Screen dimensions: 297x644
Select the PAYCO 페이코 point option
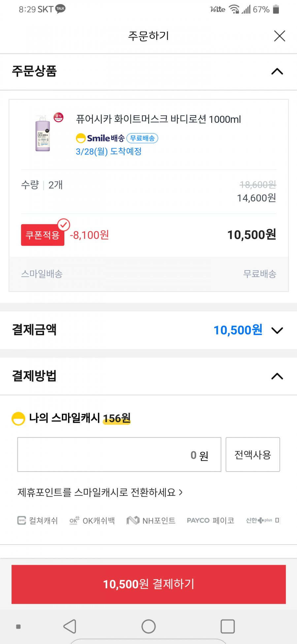[x=211, y=521]
